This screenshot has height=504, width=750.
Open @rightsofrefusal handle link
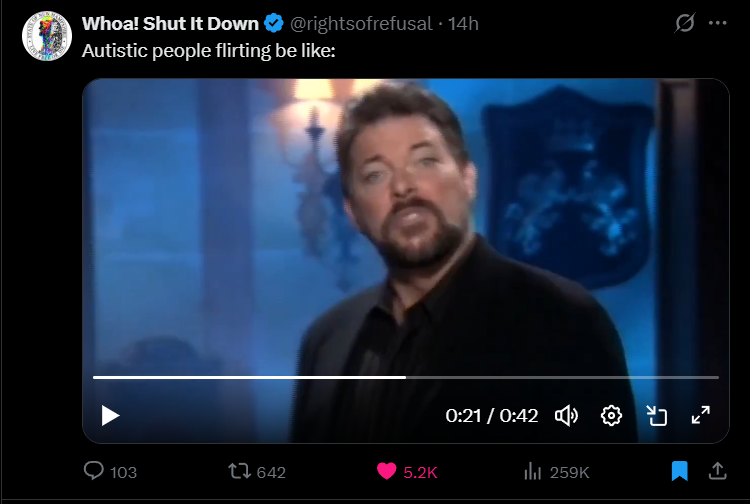(x=361, y=23)
